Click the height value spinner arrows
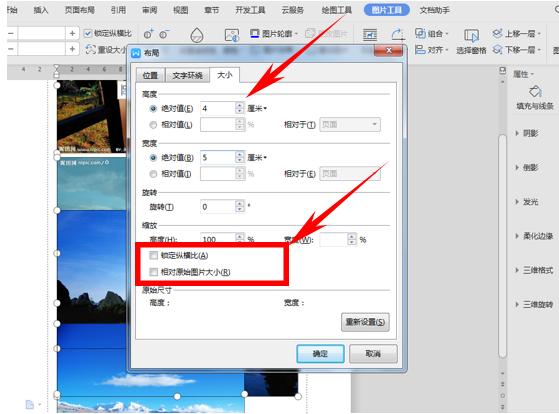559x414 pixels. [x=240, y=108]
